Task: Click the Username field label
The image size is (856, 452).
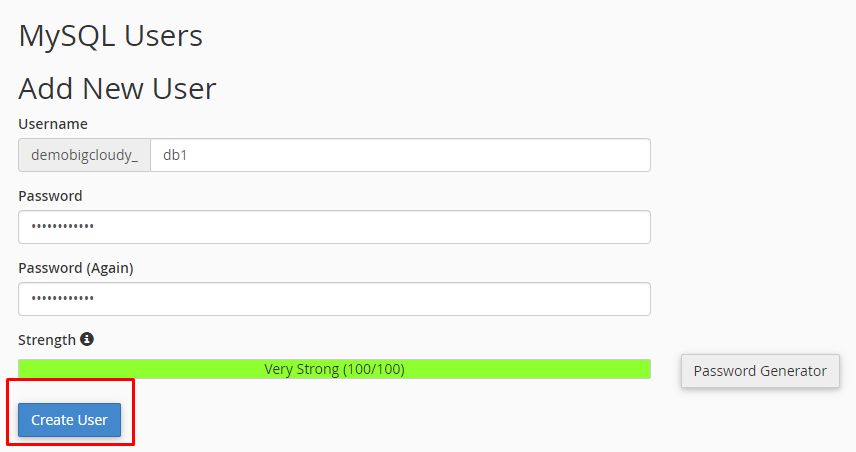Action: click(x=53, y=124)
